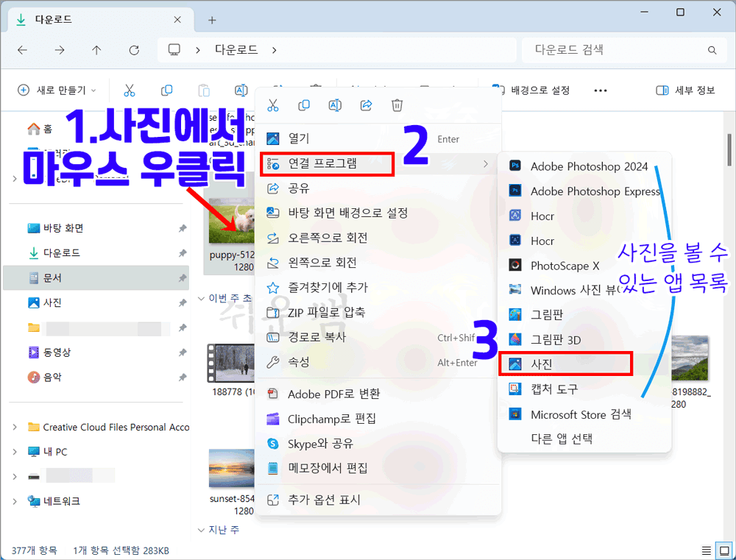Choose Adobe Photoshop 2024 from the app list
Viewport: 736px width, 560px height.
(x=589, y=166)
